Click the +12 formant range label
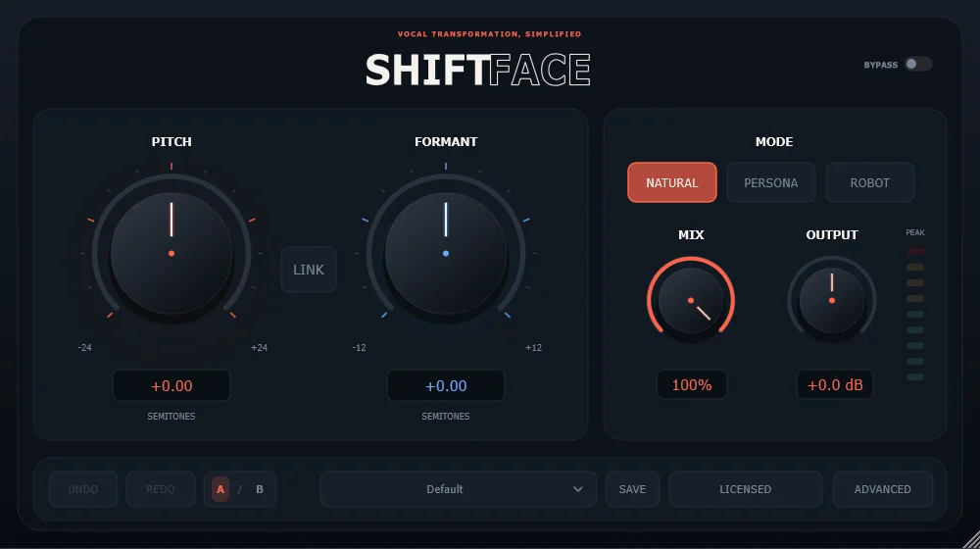 tap(533, 348)
